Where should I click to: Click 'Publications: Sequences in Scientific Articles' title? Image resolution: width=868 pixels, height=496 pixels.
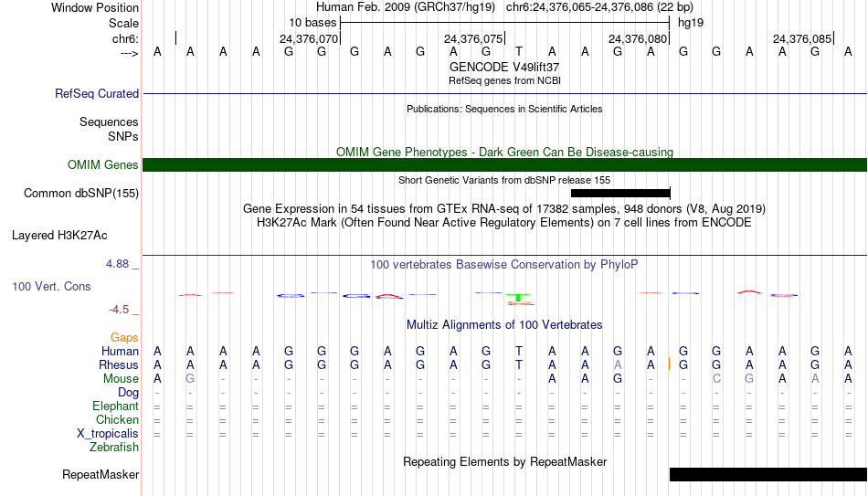[x=504, y=109]
